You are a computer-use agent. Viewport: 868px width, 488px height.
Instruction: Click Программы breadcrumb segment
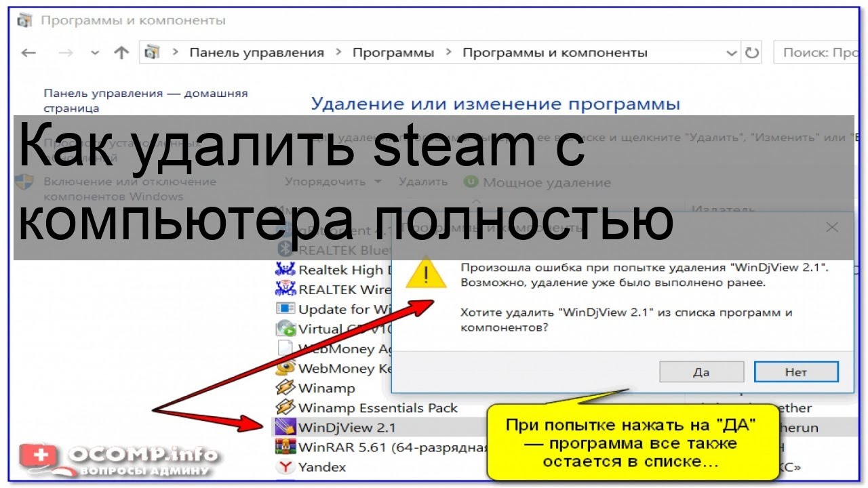[x=393, y=53]
